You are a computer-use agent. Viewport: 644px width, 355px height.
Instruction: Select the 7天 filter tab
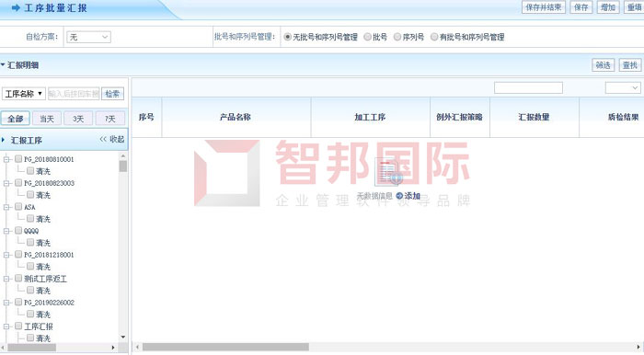pyautogui.click(x=110, y=119)
